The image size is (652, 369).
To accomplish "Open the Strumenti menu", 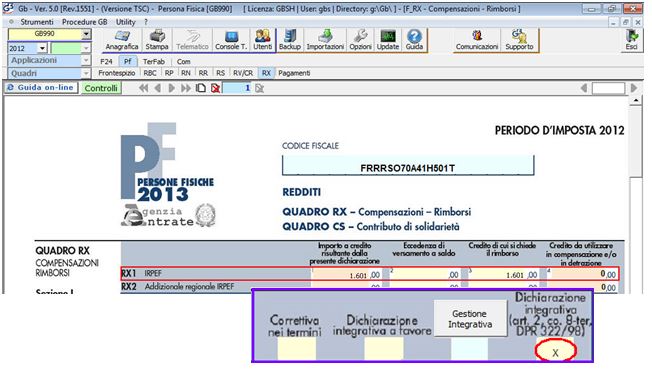I will point(37,22).
